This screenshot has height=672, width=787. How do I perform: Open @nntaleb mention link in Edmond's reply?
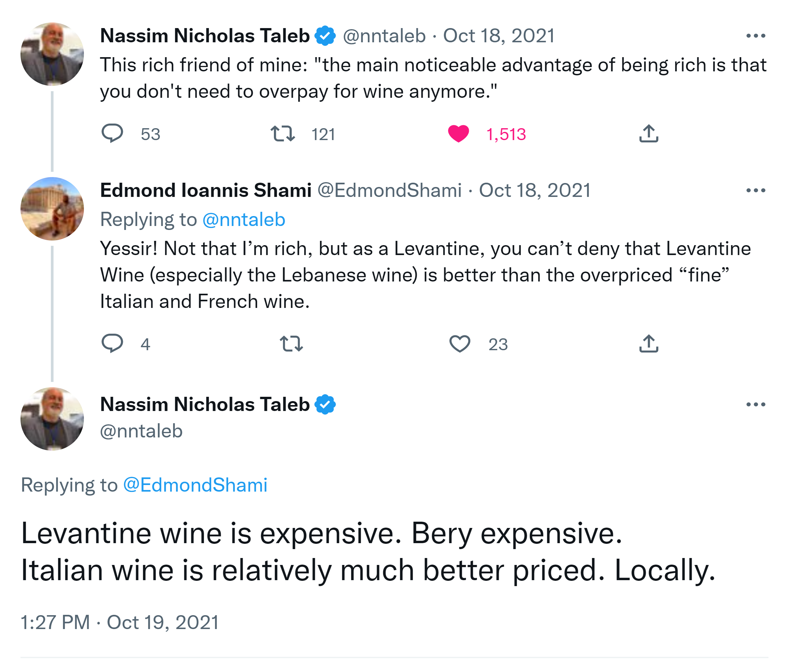244,220
